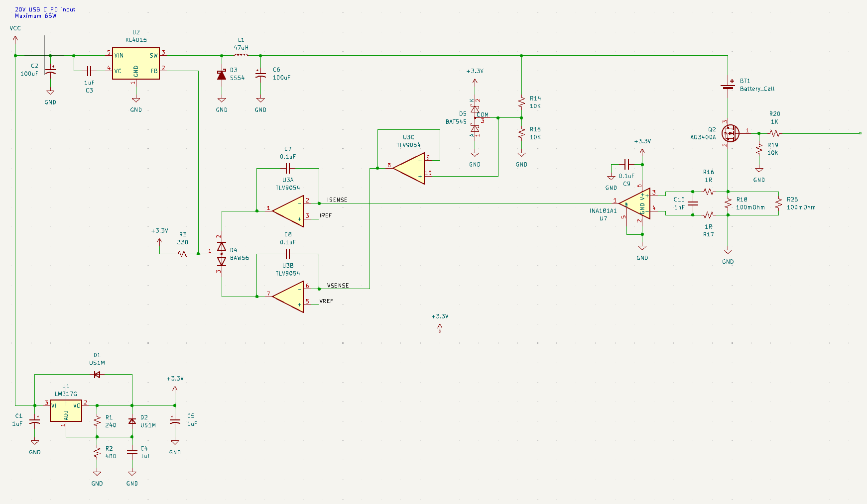Select the R14 10K resistor symbol
The width and height of the screenshot is (867, 504).
tap(521, 102)
